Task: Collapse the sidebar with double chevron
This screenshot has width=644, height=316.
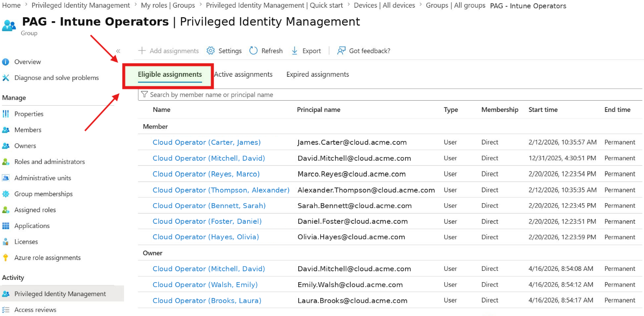Action: click(118, 51)
